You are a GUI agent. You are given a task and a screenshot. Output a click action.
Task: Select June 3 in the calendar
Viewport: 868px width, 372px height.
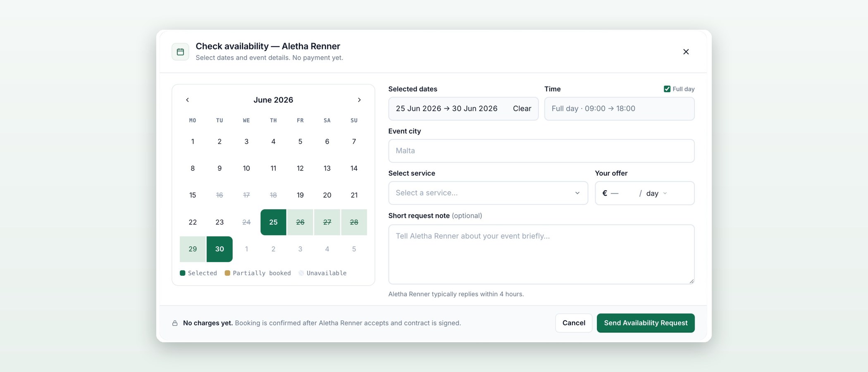point(246,141)
